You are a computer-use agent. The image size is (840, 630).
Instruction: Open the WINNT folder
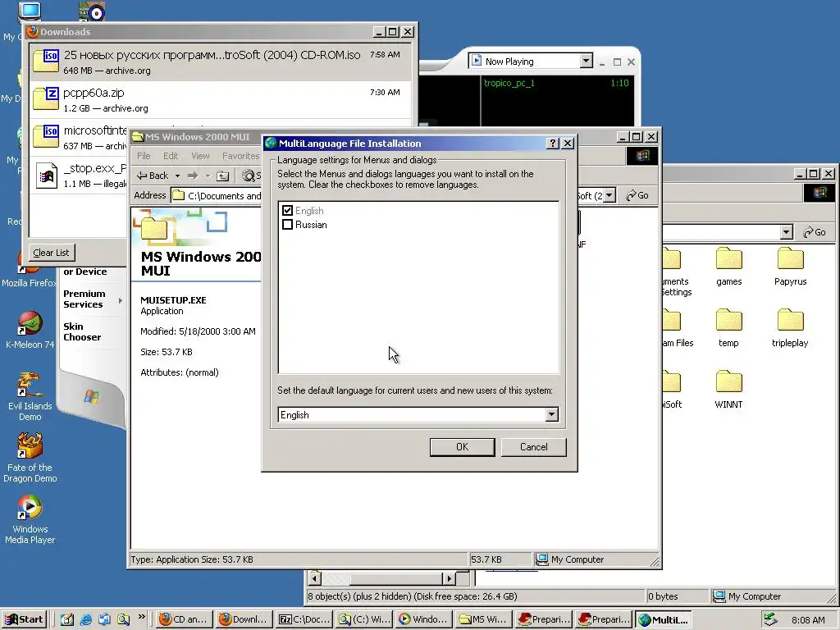pyautogui.click(x=728, y=390)
